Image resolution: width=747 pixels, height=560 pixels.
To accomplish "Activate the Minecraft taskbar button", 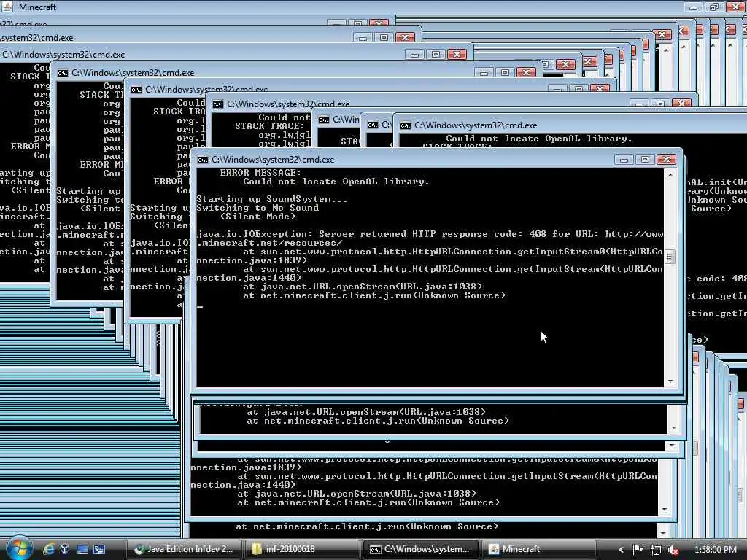I will click(538, 549).
